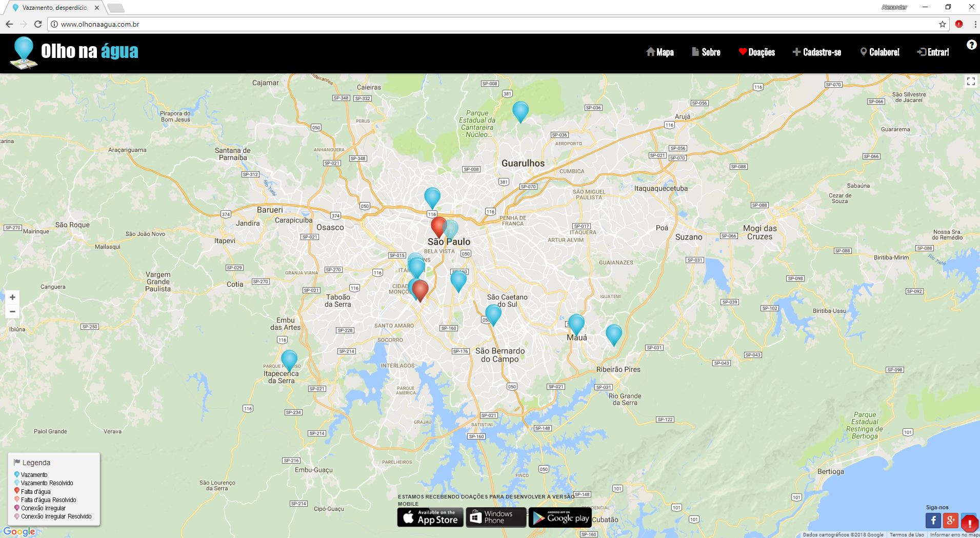Open the Cadastre-se sign-up link
This screenshot has width=980, height=538.
(x=817, y=52)
